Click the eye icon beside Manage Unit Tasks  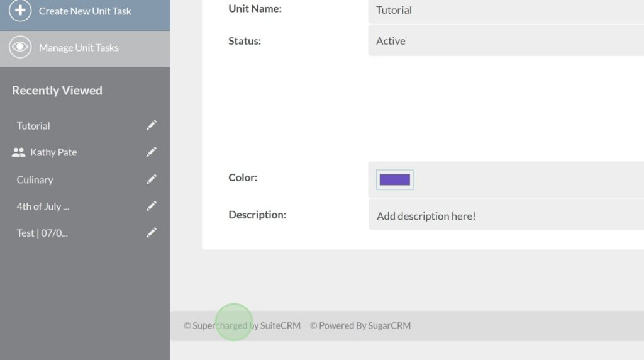[20, 48]
